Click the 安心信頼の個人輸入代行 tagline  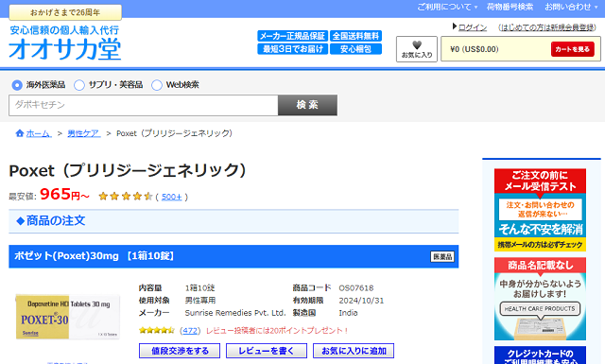pos(64,30)
